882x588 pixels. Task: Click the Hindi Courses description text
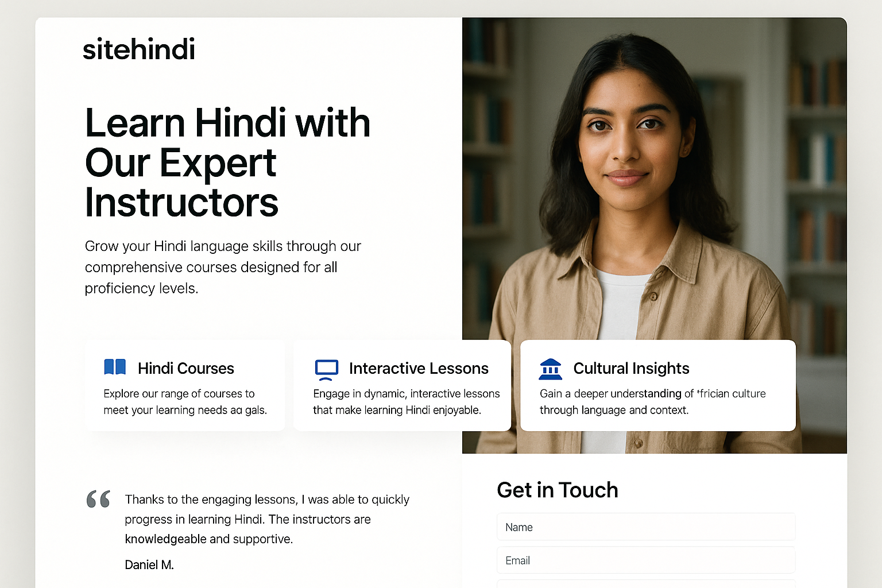pyautogui.click(x=185, y=402)
